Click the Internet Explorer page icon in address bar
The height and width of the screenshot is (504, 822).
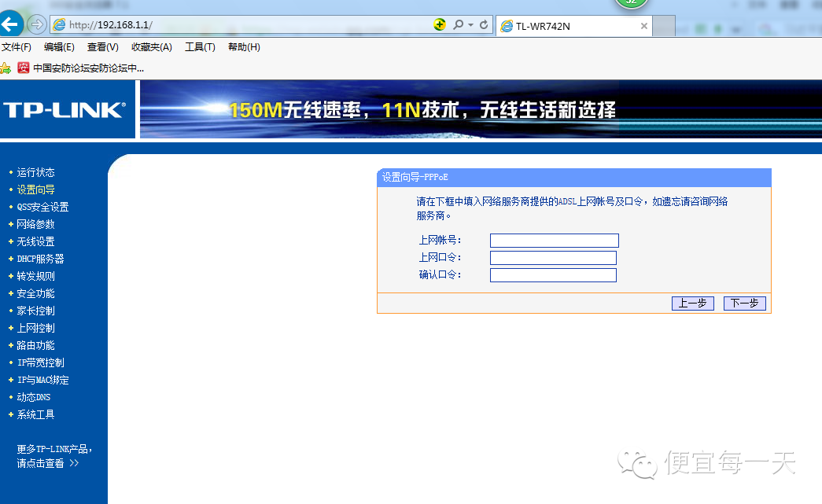pos(60,24)
